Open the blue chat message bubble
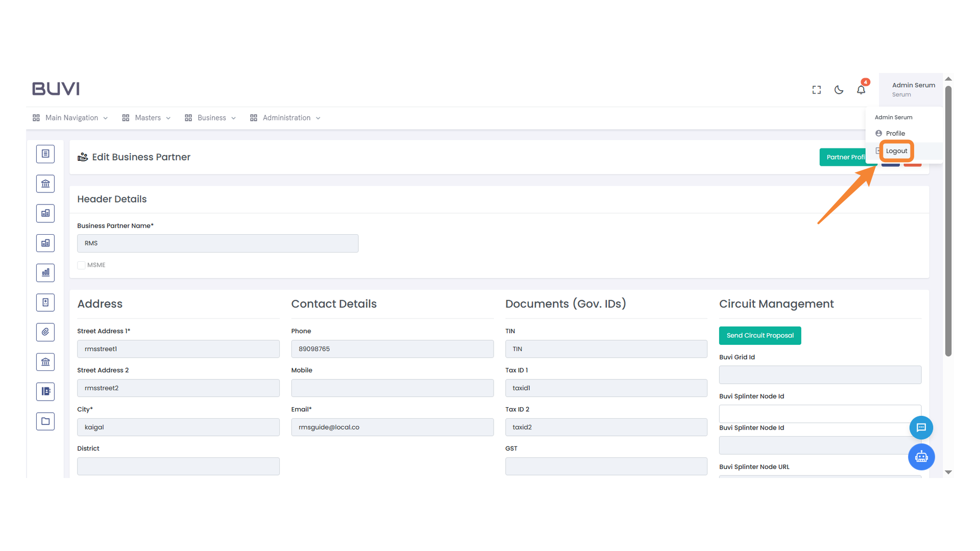The height and width of the screenshot is (551, 980). coord(921,428)
